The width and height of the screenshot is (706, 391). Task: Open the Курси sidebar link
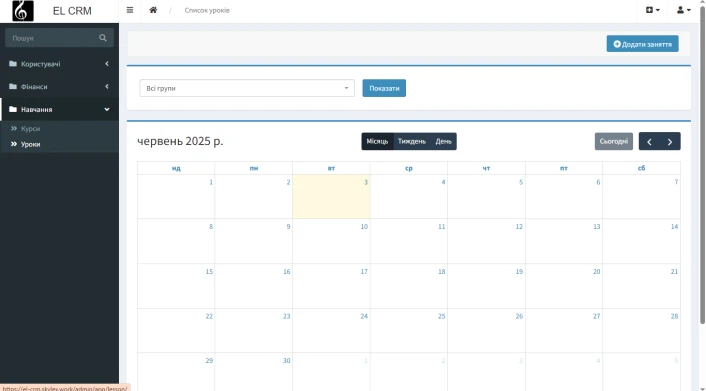point(31,129)
